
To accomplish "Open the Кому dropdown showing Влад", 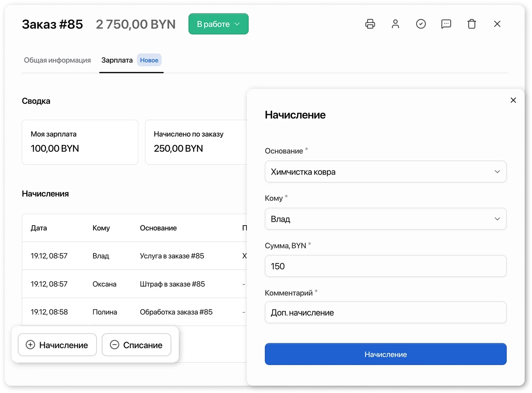I will tap(385, 219).
